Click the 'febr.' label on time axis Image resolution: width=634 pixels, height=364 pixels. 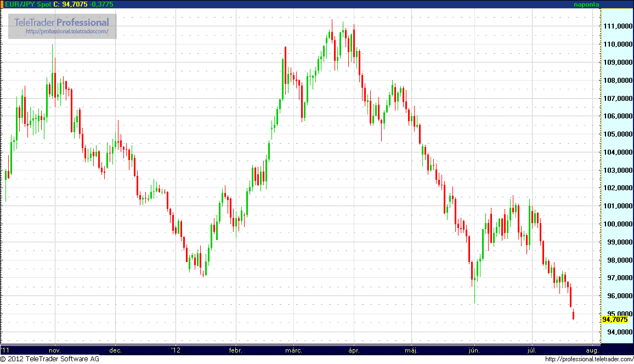(235, 350)
